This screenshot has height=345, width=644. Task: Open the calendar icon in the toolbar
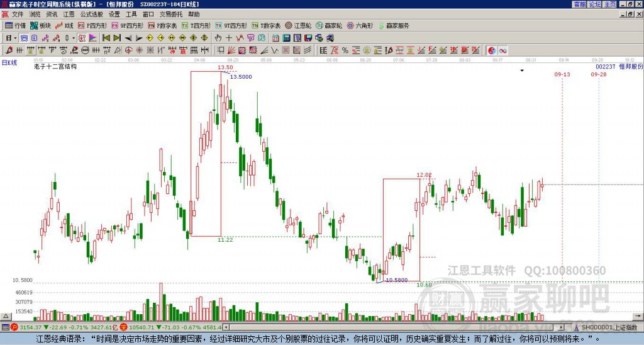tap(275, 38)
